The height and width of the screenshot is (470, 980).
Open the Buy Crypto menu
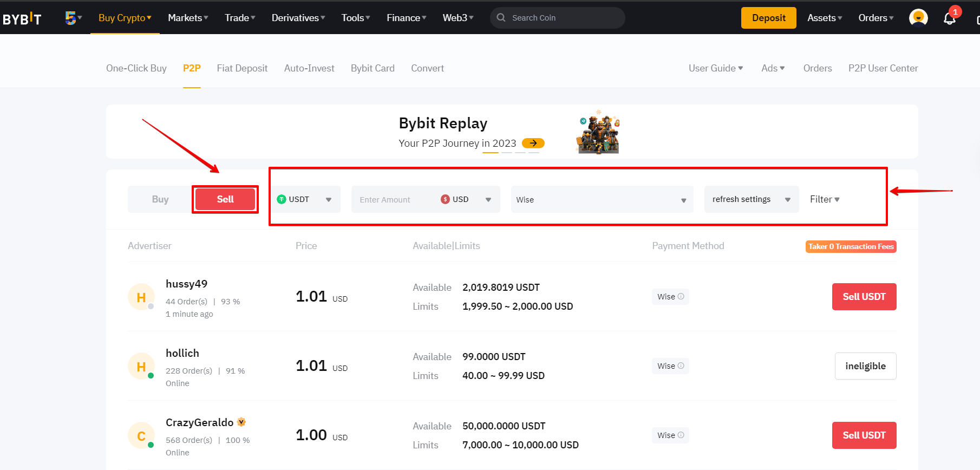click(x=125, y=18)
